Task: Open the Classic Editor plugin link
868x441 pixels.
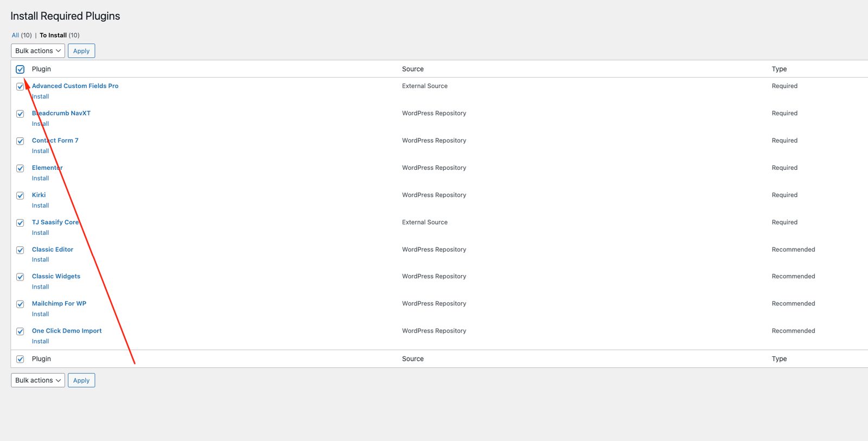Action: [53, 250]
